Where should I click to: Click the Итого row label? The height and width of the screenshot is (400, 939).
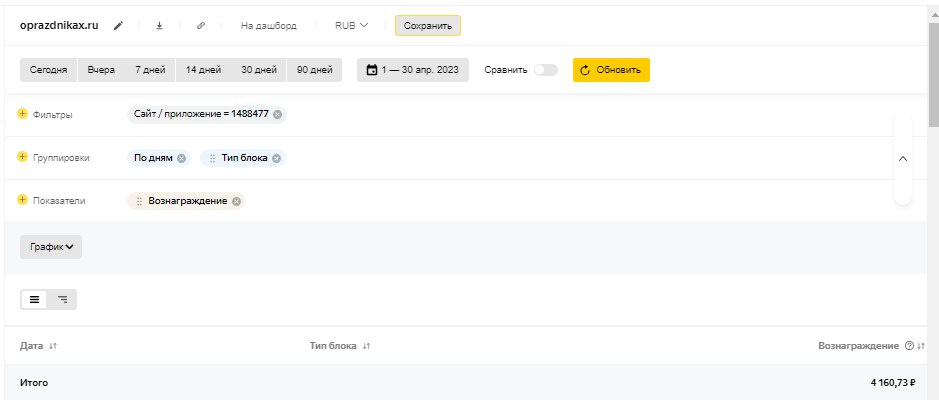(34, 383)
